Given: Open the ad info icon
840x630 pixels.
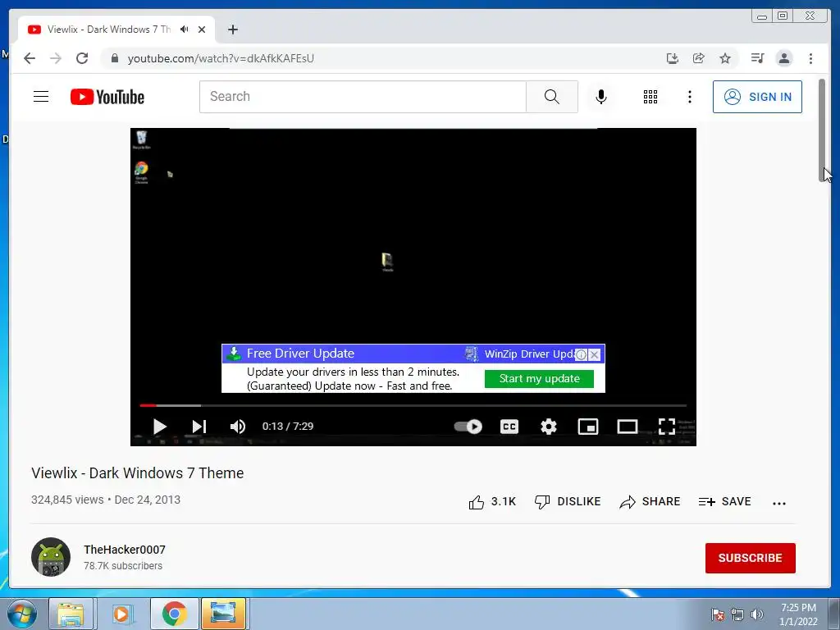Looking at the screenshot, I should click(x=581, y=354).
